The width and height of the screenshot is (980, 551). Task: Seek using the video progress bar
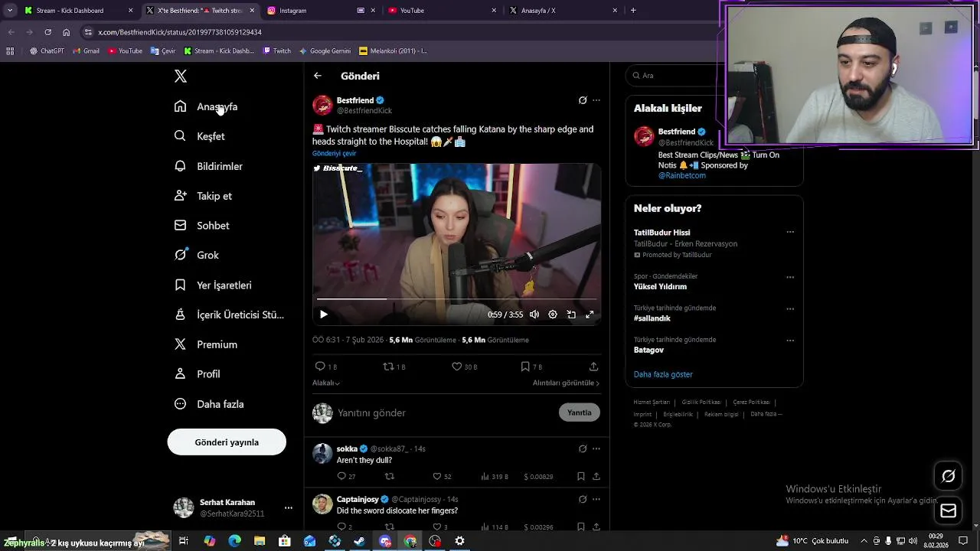(x=456, y=299)
